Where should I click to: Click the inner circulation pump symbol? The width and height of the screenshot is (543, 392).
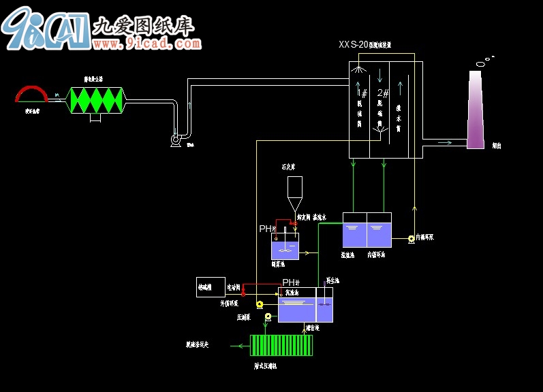point(412,239)
